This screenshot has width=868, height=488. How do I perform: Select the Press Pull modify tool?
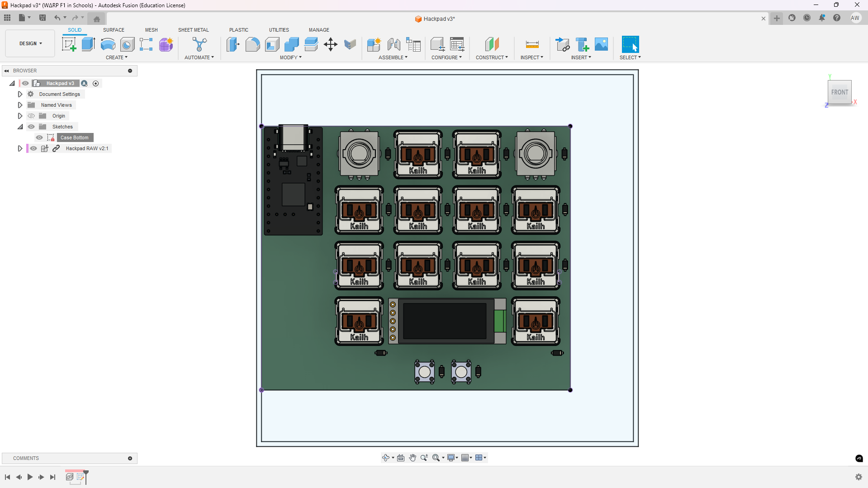coord(233,44)
